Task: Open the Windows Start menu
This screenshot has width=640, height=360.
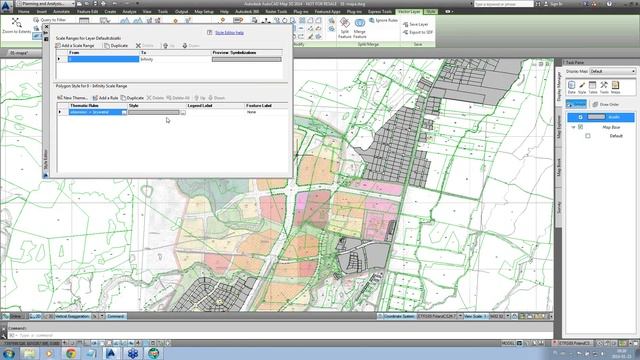Action: pos(8,353)
